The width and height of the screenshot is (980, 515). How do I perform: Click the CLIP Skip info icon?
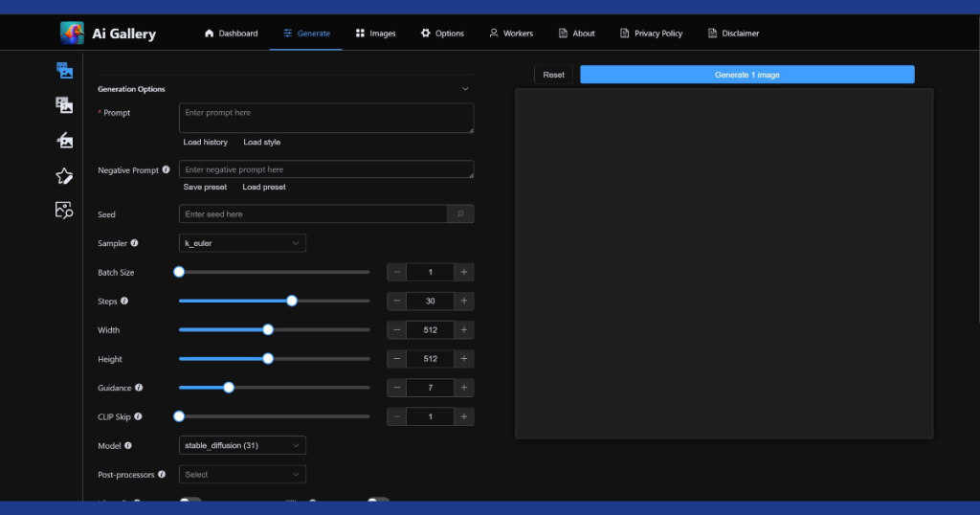point(138,416)
